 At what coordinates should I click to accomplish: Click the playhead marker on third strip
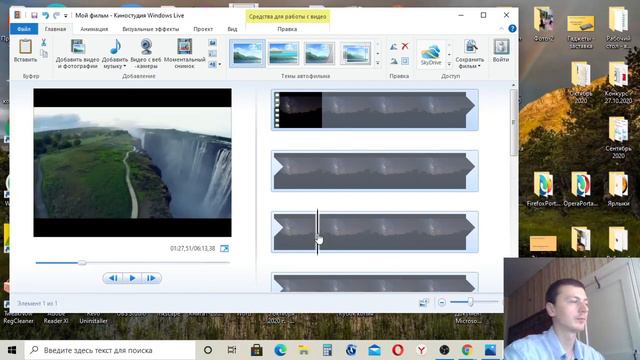(x=318, y=232)
